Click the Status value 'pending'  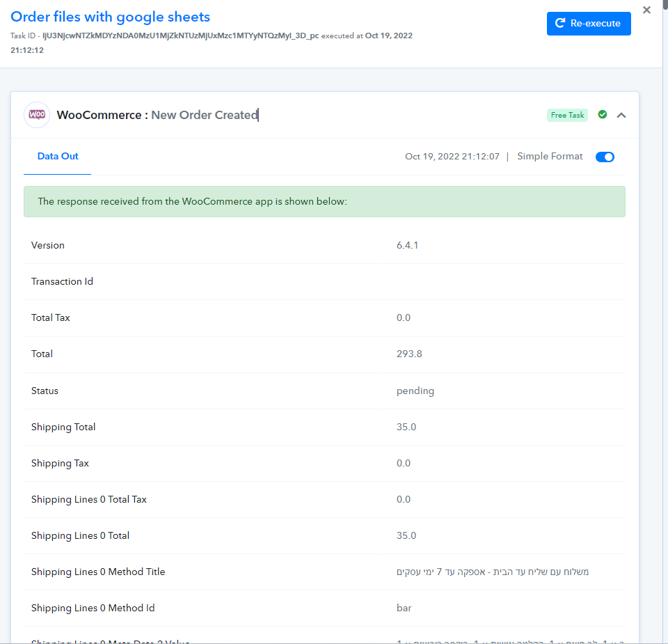(415, 391)
